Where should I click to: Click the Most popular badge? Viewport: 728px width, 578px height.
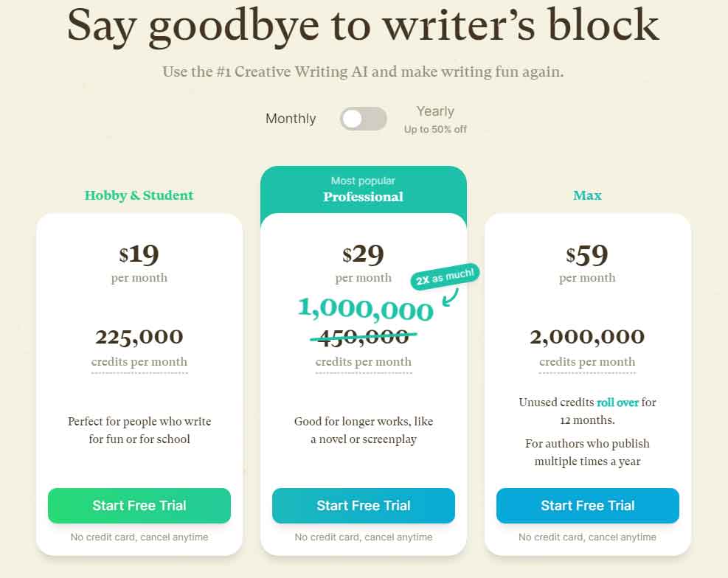tap(363, 181)
